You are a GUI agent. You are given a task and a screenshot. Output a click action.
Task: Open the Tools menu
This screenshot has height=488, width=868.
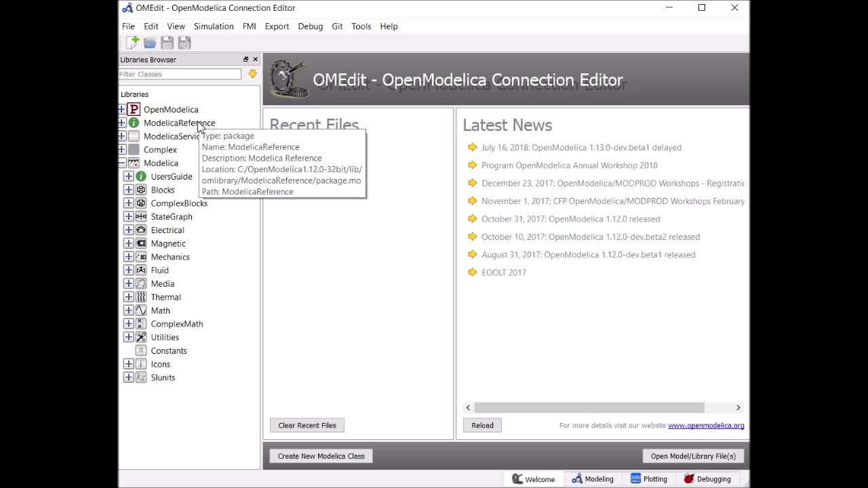[361, 26]
